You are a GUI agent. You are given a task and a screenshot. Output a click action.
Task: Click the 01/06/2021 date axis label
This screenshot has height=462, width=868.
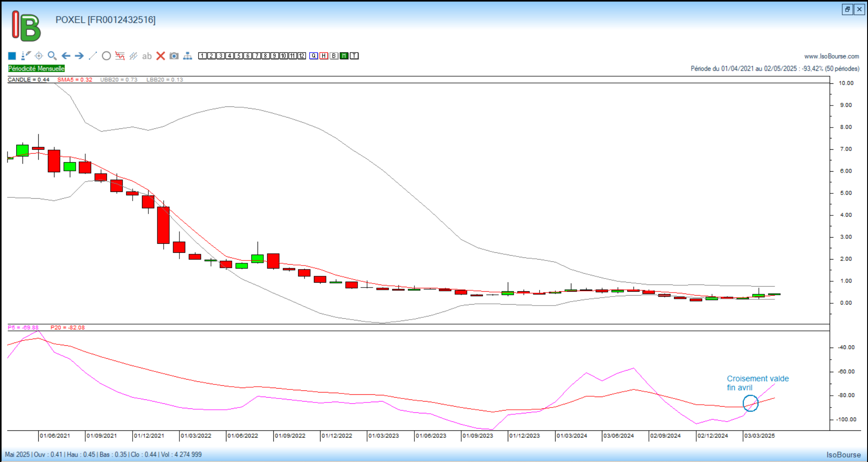click(x=55, y=436)
